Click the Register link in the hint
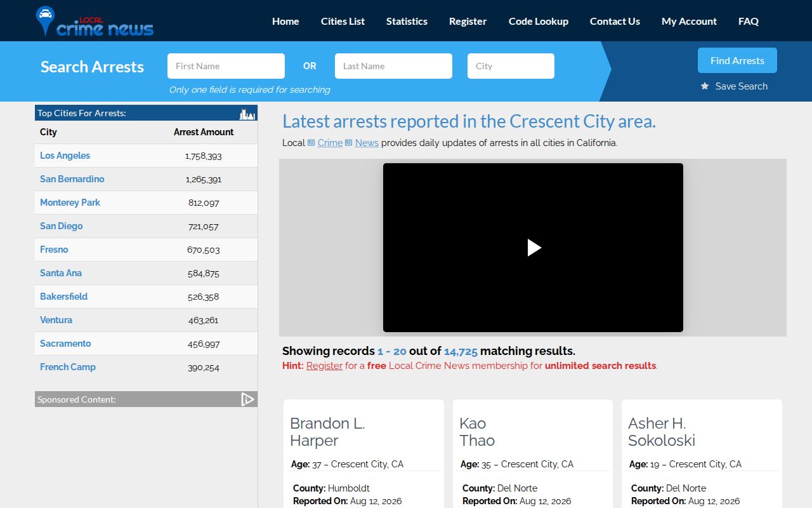Screen dimensions: 812x508 coord(324,366)
